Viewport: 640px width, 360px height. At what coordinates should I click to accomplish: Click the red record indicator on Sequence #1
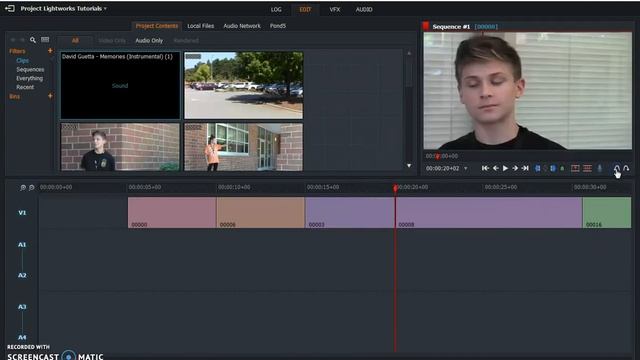[426, 26]
